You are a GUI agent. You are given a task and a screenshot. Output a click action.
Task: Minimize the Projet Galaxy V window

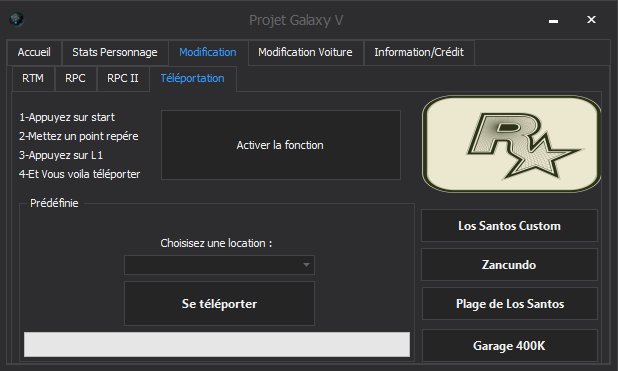(553, 20)
